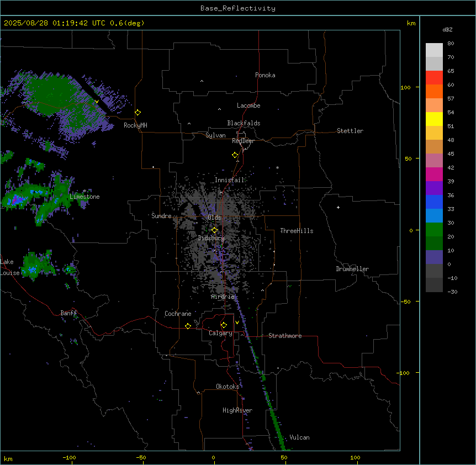The image size is (476, 465).
Task: Click the Blackfalds city label
Action: (244, 123)
